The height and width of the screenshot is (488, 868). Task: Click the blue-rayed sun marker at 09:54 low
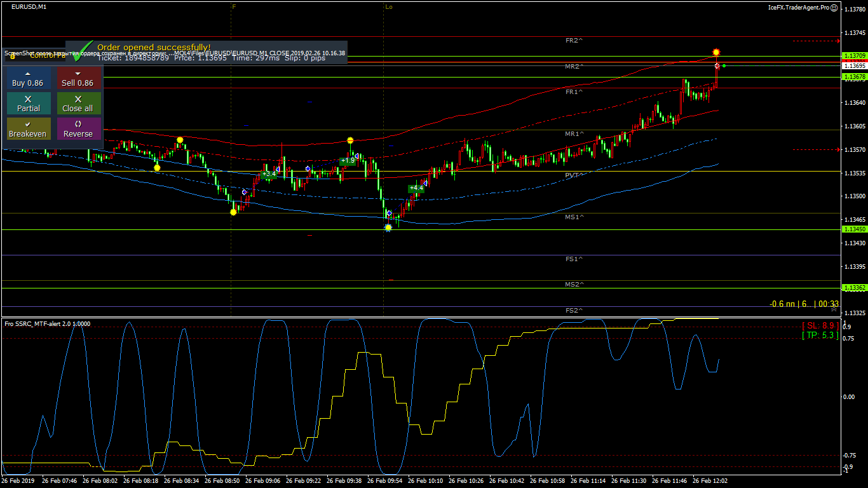(x=388, y=227)
